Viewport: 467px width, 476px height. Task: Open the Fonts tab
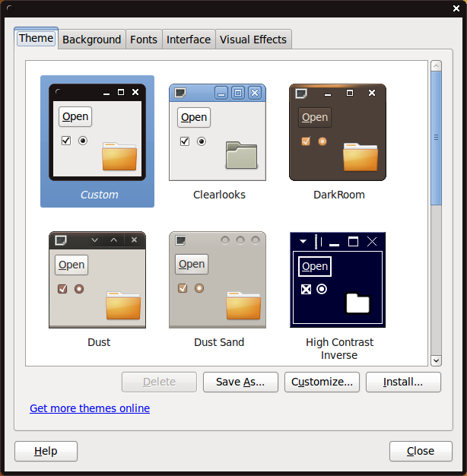tap(144, 40)
